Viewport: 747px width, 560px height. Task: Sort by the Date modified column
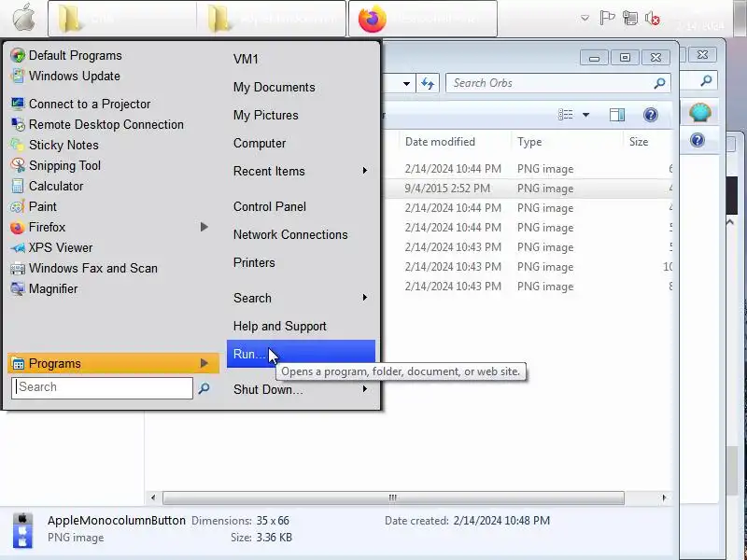pos(455,142)
